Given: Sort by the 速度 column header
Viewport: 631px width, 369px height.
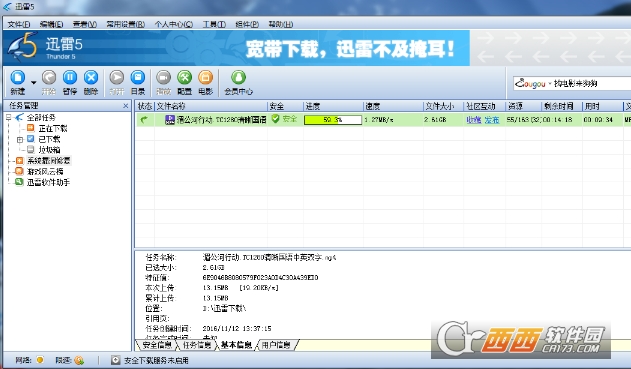Looking at the screenshot, I should [393, 106].
